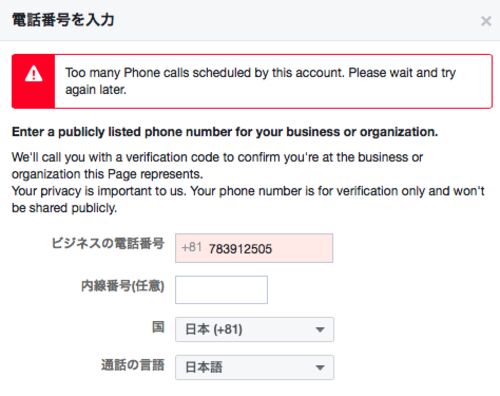500x396 pixels.
Task: Click the warning triangle icon in the error banner
Action: [34, 74]
